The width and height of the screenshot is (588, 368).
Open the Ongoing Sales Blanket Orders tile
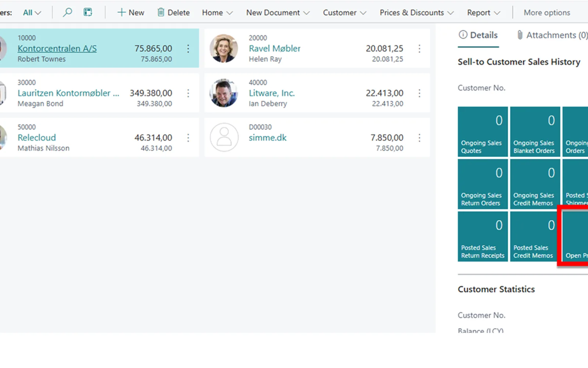[535, 132]
